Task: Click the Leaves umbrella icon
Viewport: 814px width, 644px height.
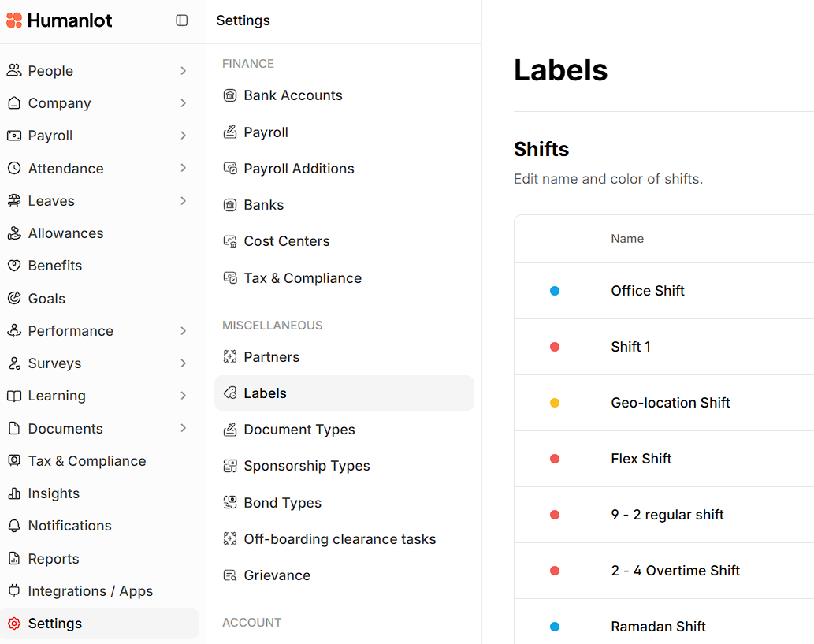Action: point(14,200)
